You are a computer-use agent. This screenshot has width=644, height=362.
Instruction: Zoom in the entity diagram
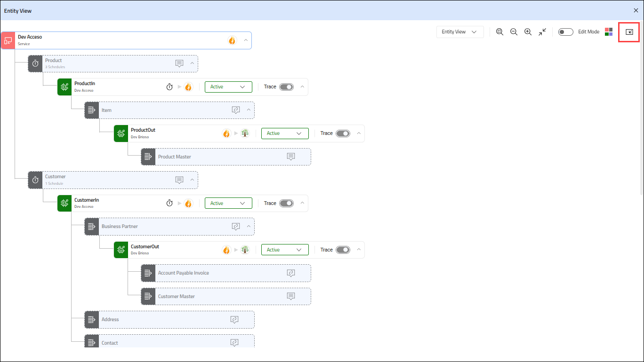pyautogui.click(x=528, y=32)
